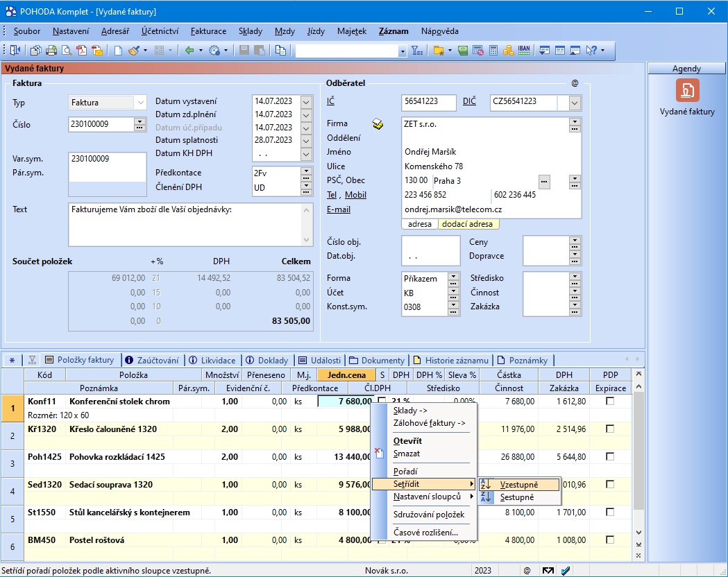728x577 pixels.
Task: Expand the Datum zd.plnění date picker
Action: 306,114
